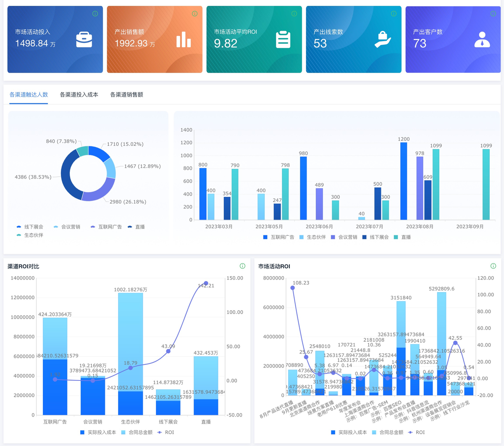
Task: Toggle 线下展会 legend in donut chart
Action: pyautogui.click(x=30, y=227)
